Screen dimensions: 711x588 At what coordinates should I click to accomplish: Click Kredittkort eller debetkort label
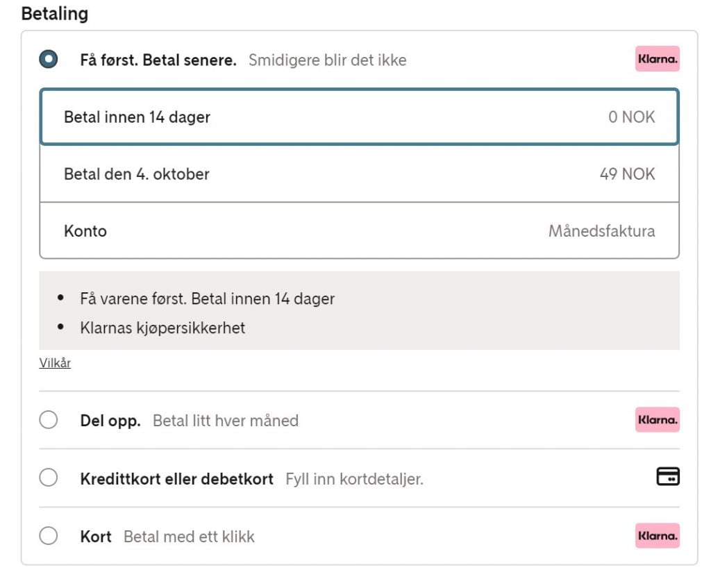pyautogui.click(x=176, y=479)
